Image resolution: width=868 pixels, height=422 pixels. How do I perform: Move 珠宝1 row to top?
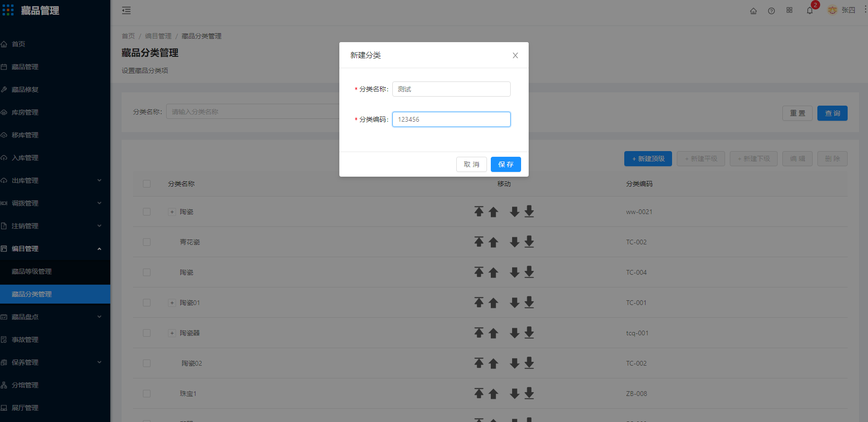(479, 394)
